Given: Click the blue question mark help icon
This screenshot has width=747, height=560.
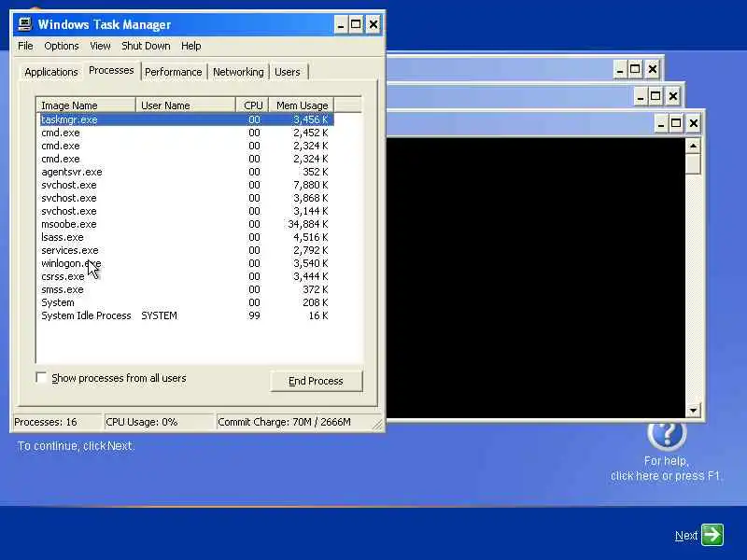Looking at the screenshot, I should click(x=667, y=433).
